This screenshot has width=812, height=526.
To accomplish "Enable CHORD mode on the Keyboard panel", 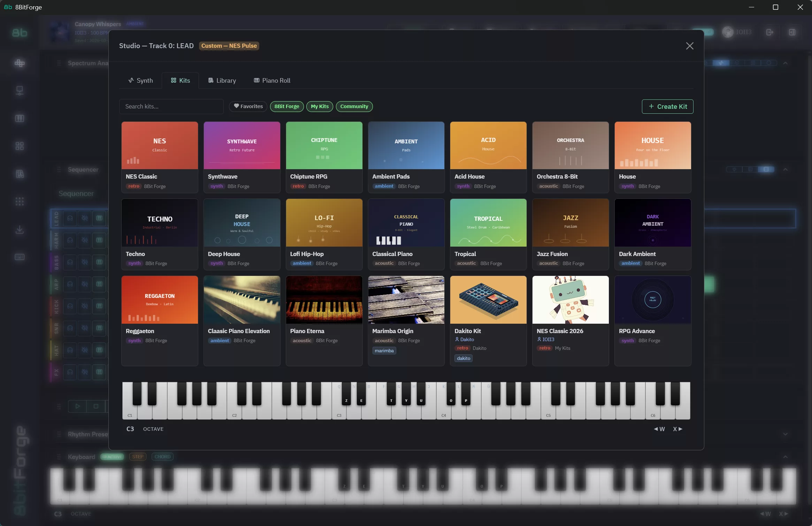I will pos(163,457).
